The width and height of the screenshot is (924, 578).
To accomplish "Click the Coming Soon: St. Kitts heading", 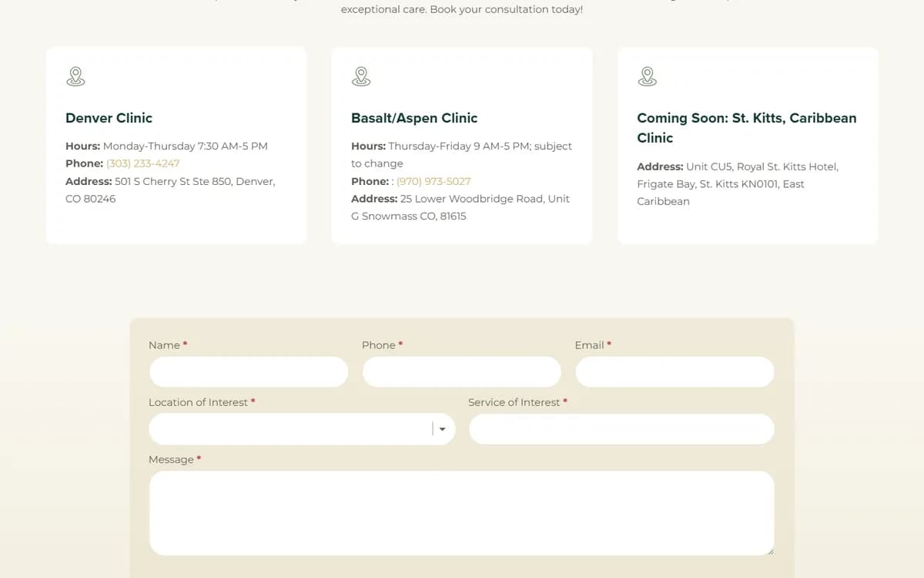I will (x=746, y=128).
